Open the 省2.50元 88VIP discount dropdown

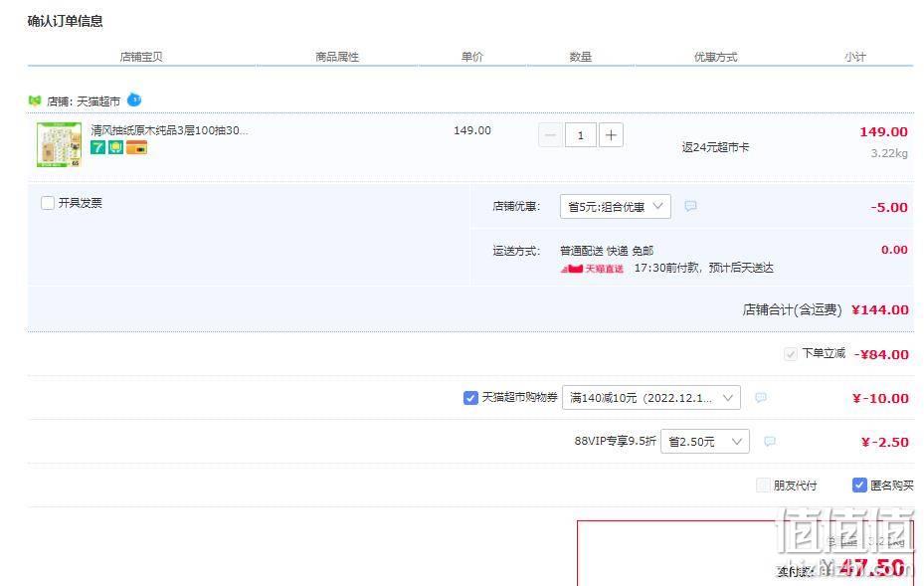coord(705,441)
